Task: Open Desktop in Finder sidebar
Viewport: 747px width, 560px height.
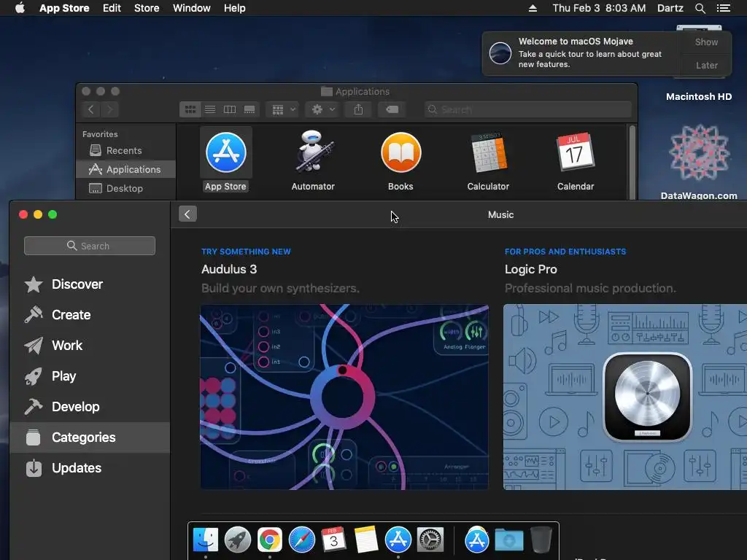Action: click(x=125, y=188)
